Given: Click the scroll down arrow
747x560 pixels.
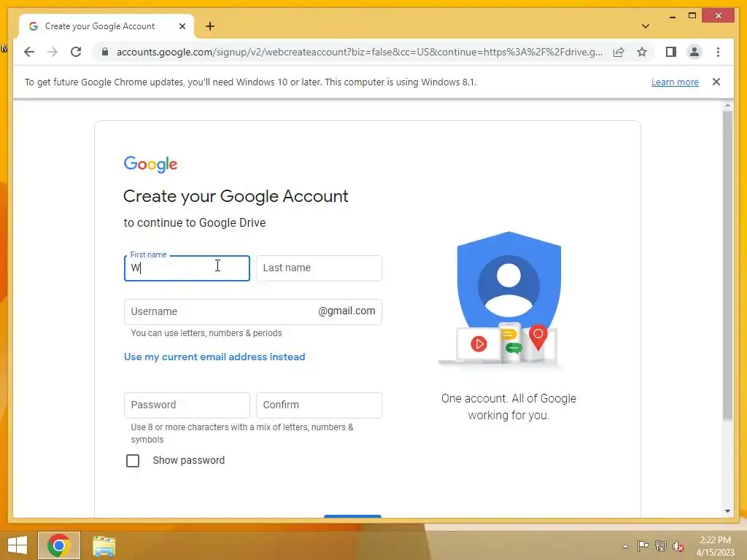Looking at the screenshot, I should tap(727, 511).
